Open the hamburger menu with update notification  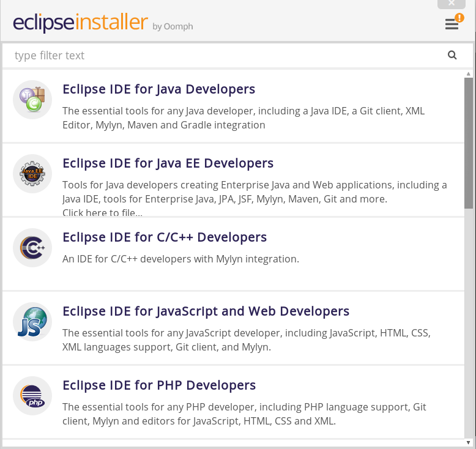coord(453,23)
